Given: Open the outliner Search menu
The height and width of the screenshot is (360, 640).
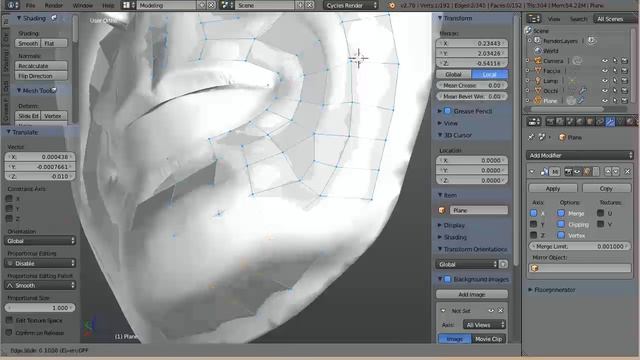Looking at the screenshot, I should point(578,19).
